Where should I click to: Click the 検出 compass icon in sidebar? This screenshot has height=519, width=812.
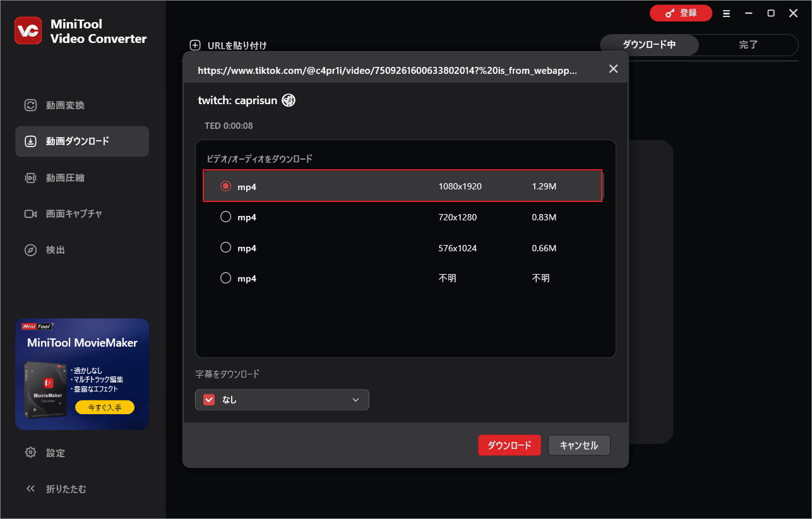click(x=30, y=250)
